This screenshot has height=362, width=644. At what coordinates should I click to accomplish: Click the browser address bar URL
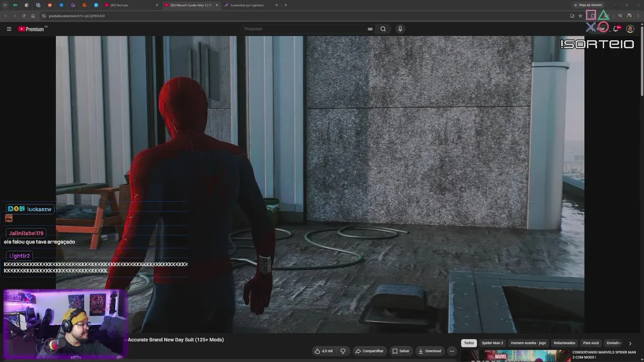pos(76,16)
